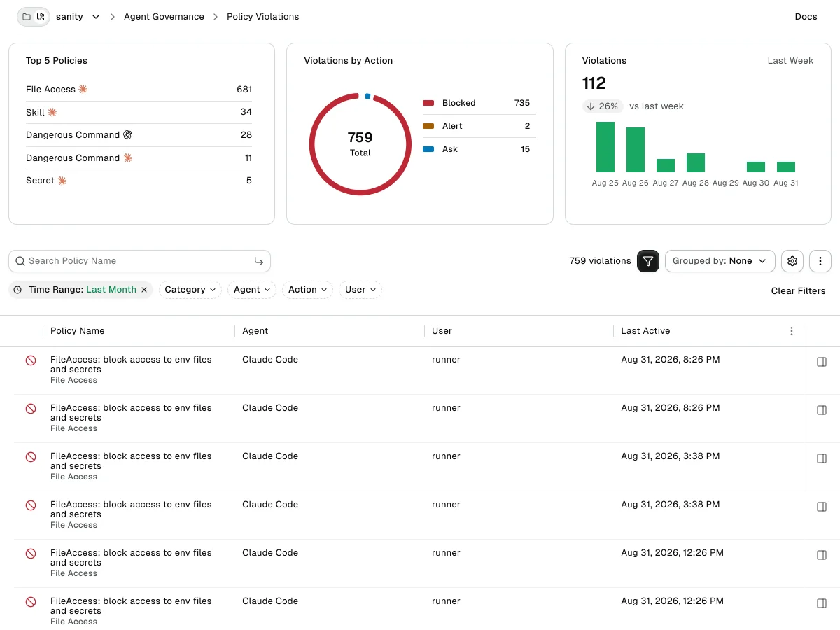
Task: Sort by the Last Active column header
Action: (x=645, y=331)
